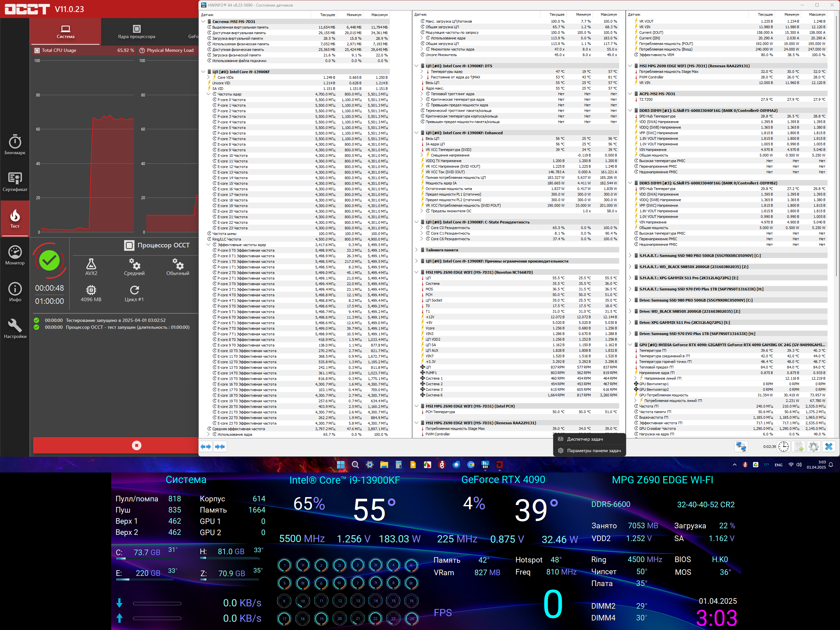Screen dimensions: 840x630
Task: Open the Монитор sidebar icon
Action: 15,255
